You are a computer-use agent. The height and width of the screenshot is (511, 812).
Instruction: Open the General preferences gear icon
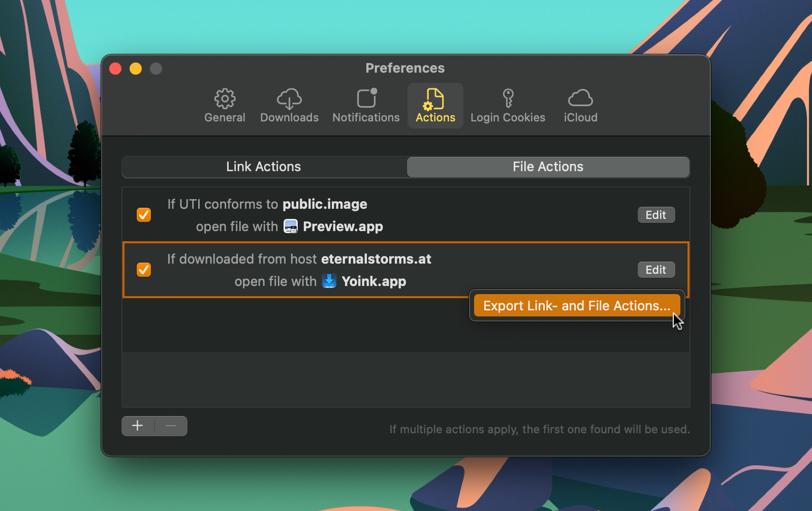(225, 99)
